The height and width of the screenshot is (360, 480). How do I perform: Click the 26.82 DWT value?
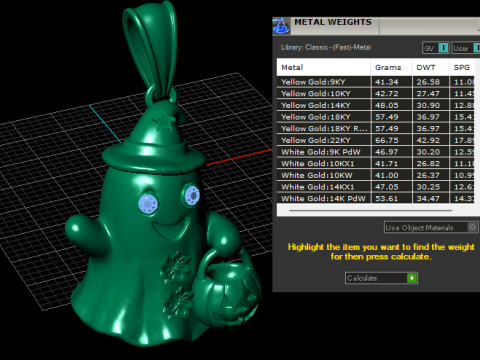pyautogui.click(x=428, y=164)
